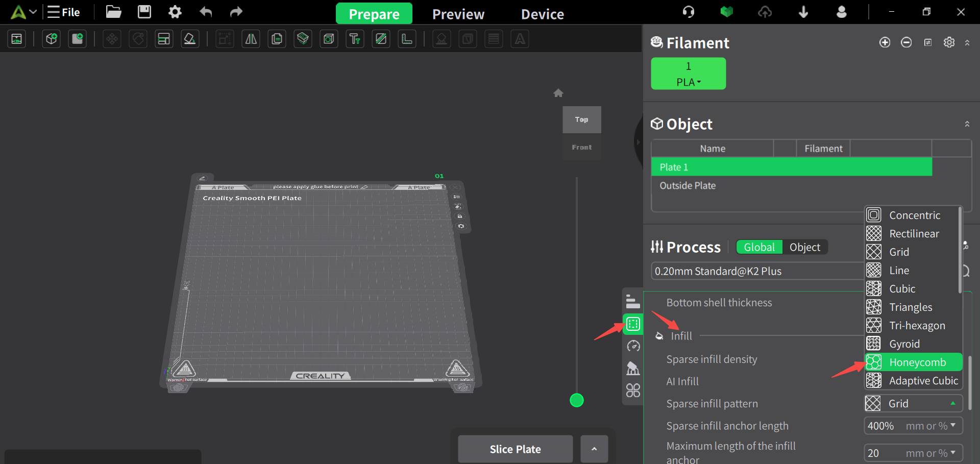
Task: Click the Add Plate toolbar icon
Action: click(x=77, y=39)
